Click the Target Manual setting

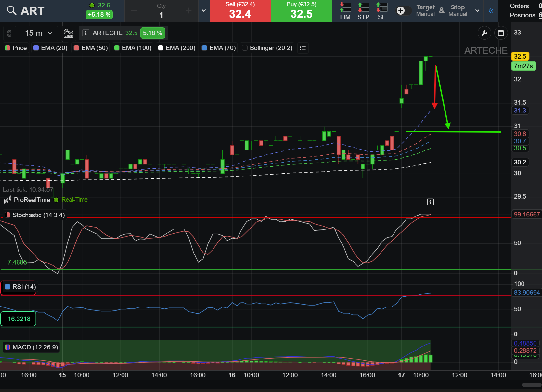(x=425, y=11)
